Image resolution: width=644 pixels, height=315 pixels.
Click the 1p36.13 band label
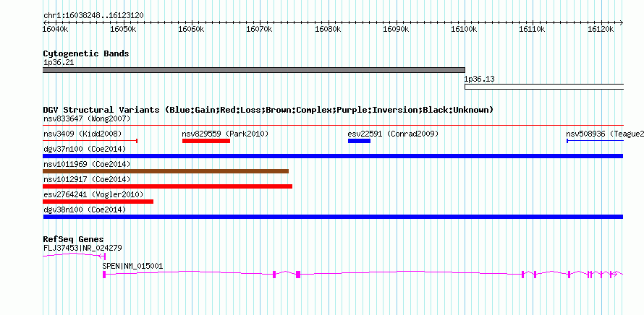[x=480, y=79]
